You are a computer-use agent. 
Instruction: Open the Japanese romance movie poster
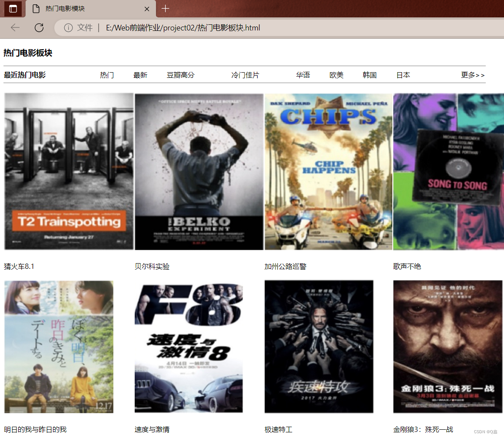click(59, 347)
